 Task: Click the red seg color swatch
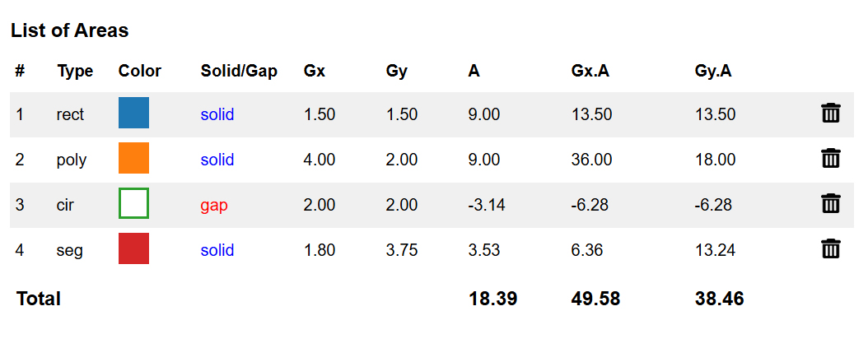pyautogui.click(x=133, y=248)
